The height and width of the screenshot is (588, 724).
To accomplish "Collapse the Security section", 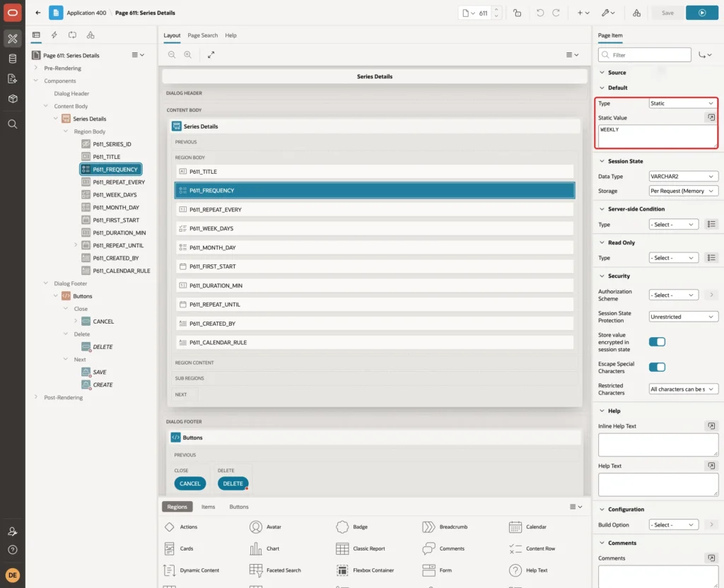I will tap(602, 276).
